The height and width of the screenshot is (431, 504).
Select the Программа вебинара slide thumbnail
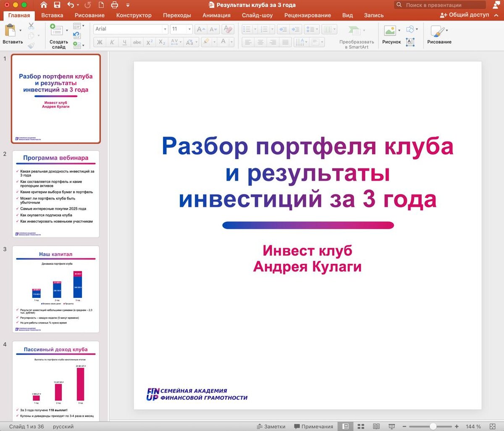tap(56, 194)
